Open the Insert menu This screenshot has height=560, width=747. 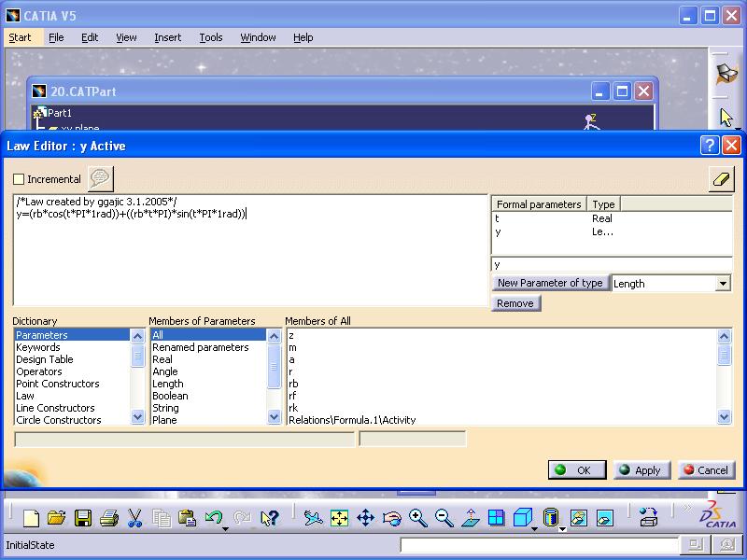[x=168, y=37]
